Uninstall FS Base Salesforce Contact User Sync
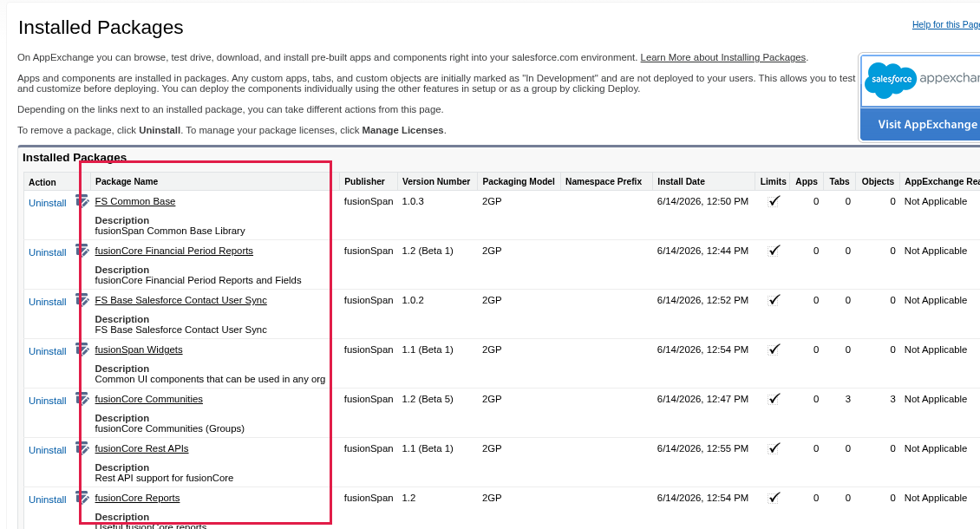The image size is (980, 529). point(48,302)
